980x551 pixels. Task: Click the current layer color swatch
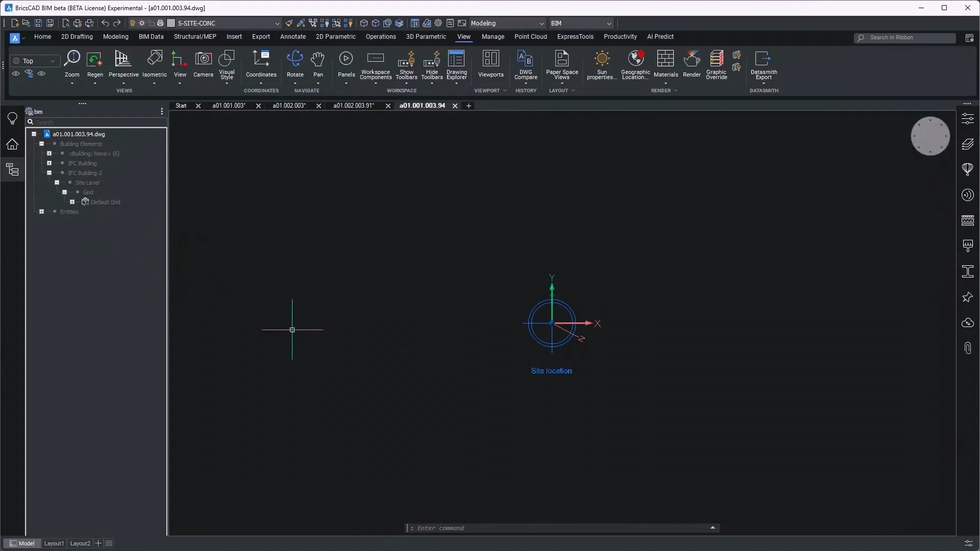(171, 23)
